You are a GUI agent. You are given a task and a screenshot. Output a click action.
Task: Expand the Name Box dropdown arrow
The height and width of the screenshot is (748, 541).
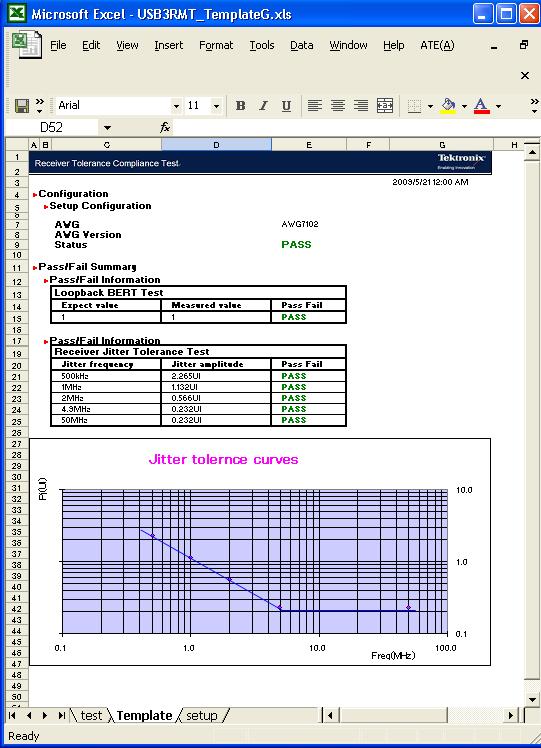107,128
